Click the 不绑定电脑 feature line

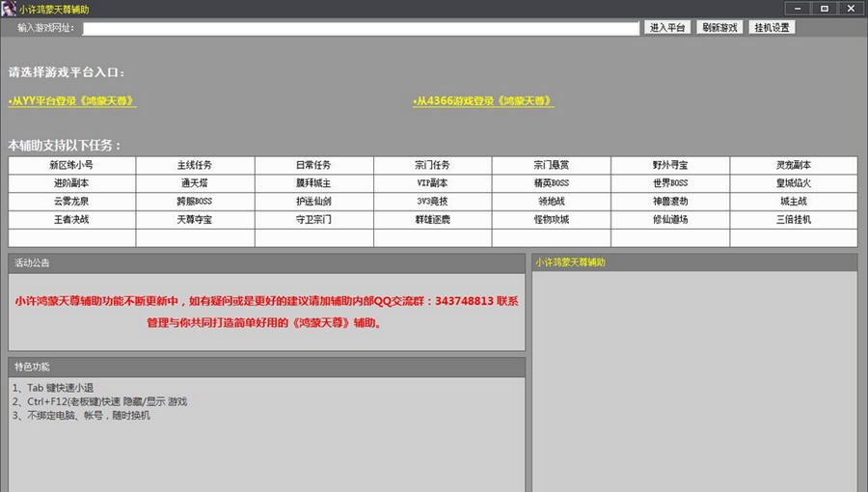(81, 416)
